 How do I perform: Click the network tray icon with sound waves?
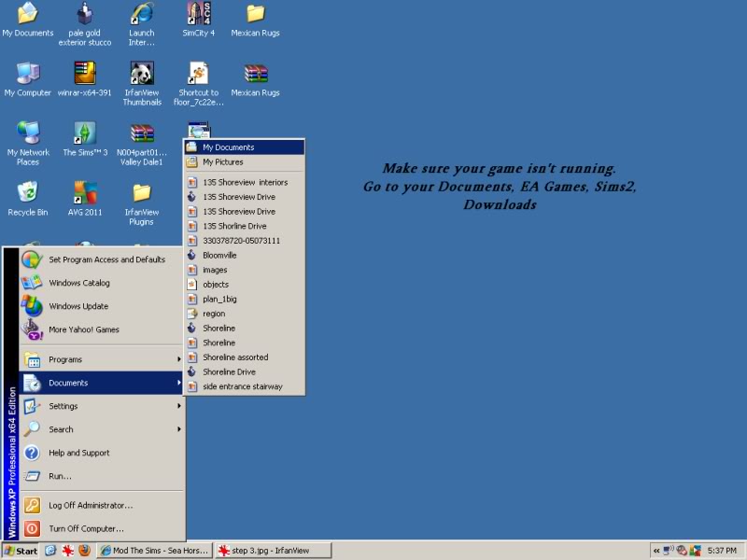(x=669, y=551)
